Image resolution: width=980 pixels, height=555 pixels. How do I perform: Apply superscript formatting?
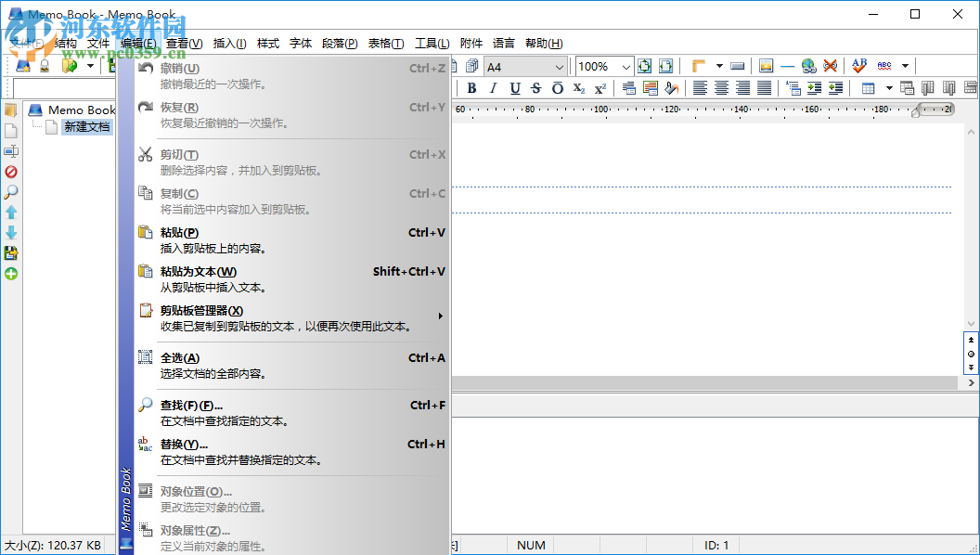(x=600, y=87)
